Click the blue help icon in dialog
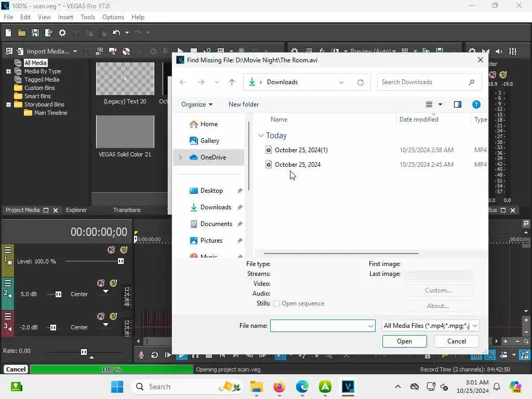 point(476,104)
